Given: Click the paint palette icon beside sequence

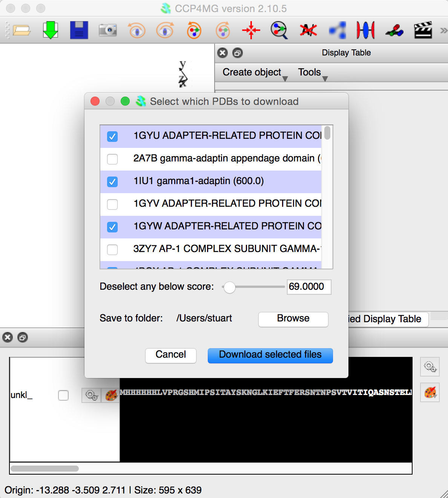Looking at the screenshot, I should pos(111,395).
